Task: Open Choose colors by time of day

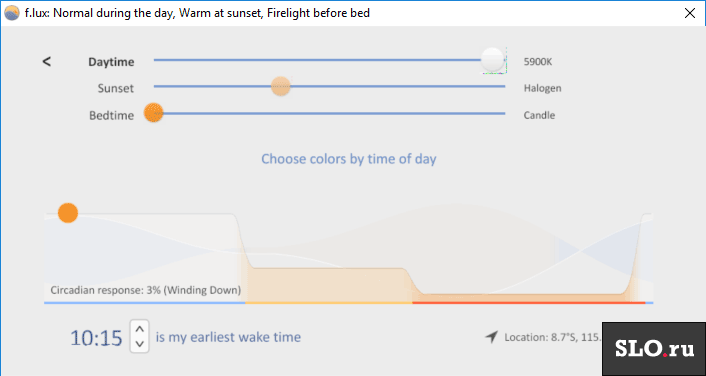Action: [349, 159]
